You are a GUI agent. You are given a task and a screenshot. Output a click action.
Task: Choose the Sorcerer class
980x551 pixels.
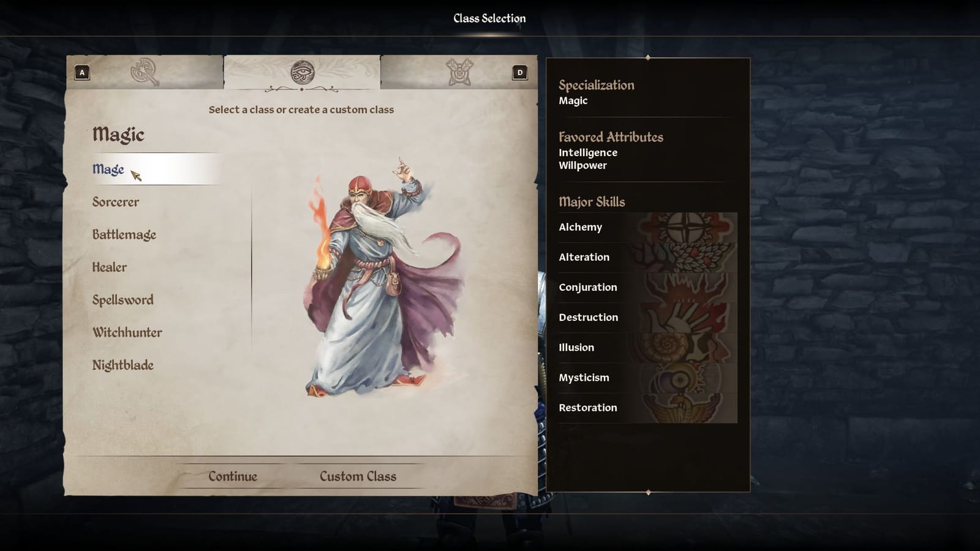pyautogui.click(x=116, y=202)
